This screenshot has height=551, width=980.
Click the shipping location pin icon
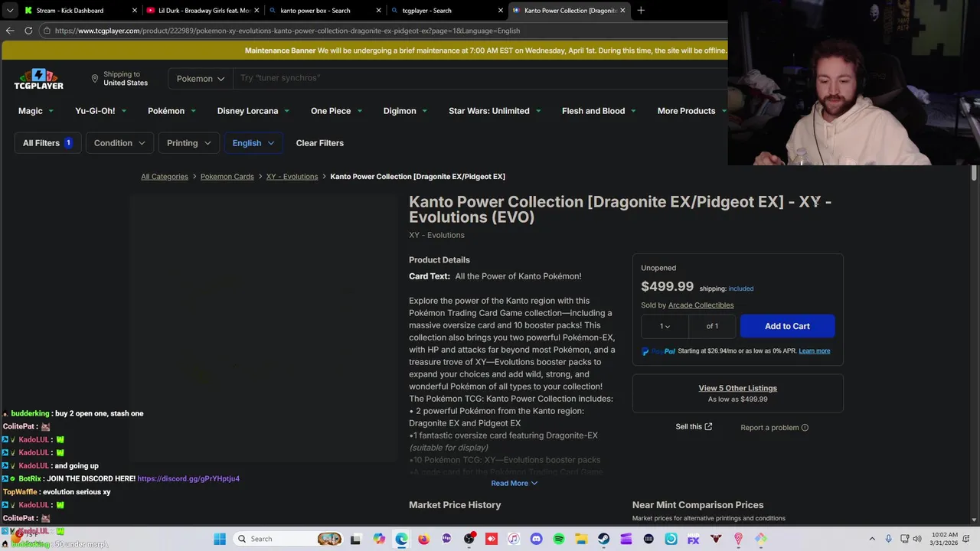[x=95, y=78]
